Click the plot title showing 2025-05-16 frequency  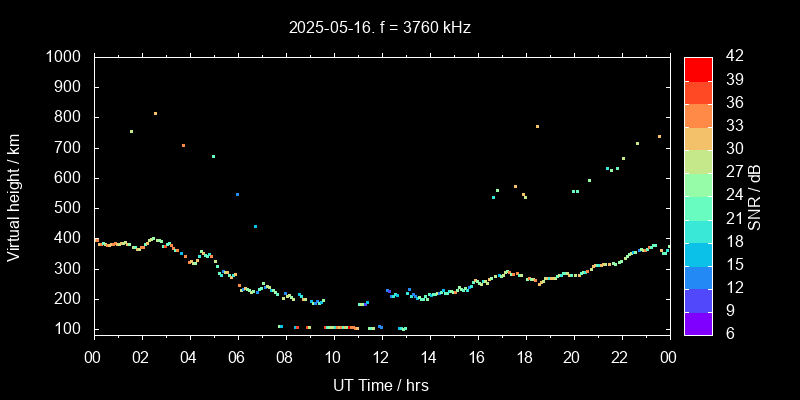click(x=380, y=28)
